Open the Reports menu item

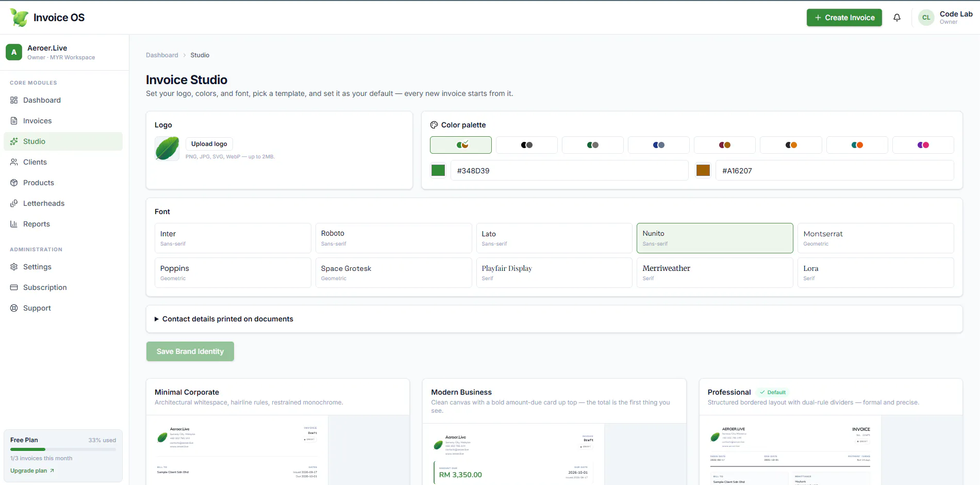coord(63,224)
